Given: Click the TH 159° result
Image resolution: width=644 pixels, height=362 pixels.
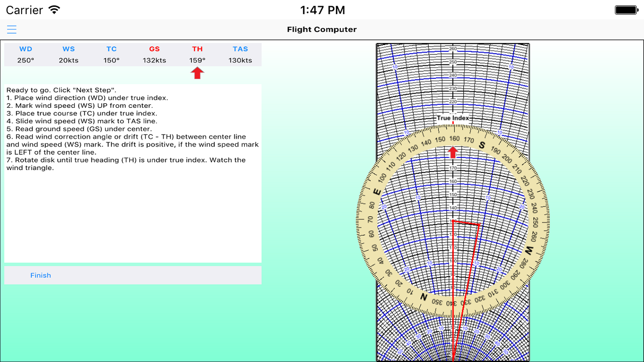Looking at the screenshot, I should pyautogui.click(x=197, y=60).
